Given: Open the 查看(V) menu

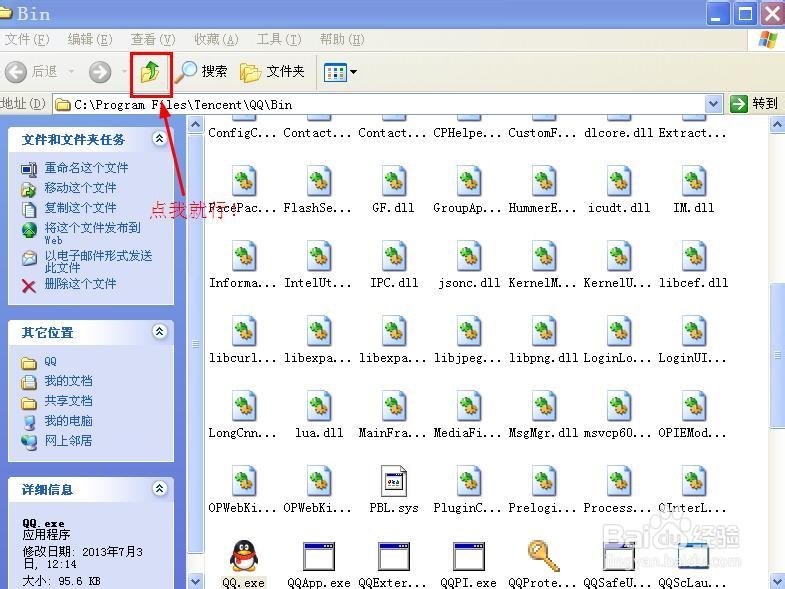Looking at the screenshot, I should point(153,39).
